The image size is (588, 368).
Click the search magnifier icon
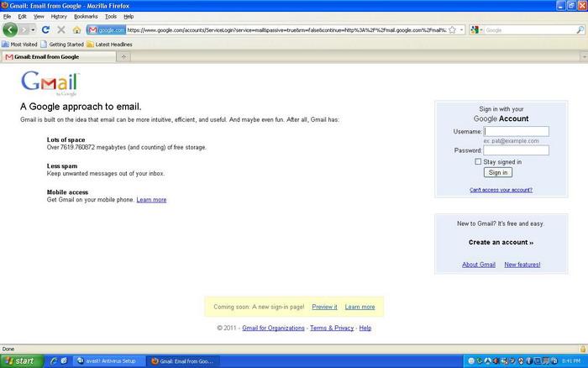coord(580,30)
